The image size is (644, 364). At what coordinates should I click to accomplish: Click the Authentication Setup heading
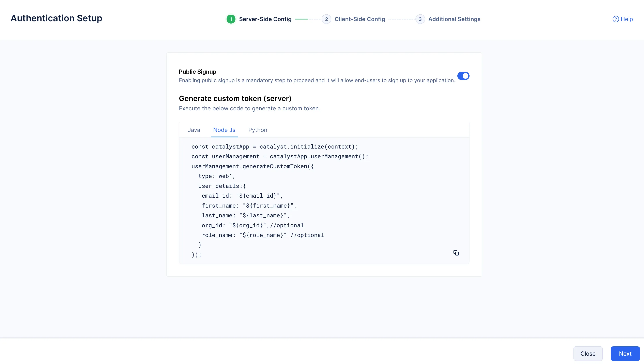[56, 18]
